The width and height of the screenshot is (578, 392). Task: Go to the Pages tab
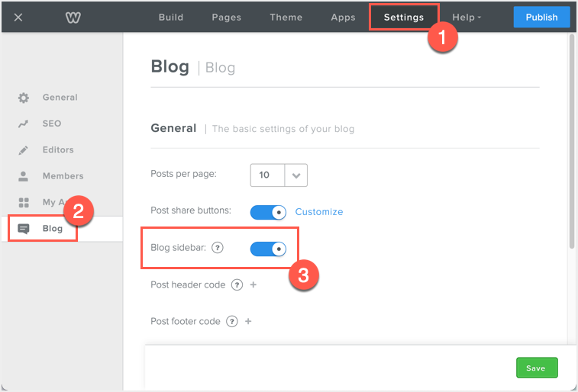226,17
